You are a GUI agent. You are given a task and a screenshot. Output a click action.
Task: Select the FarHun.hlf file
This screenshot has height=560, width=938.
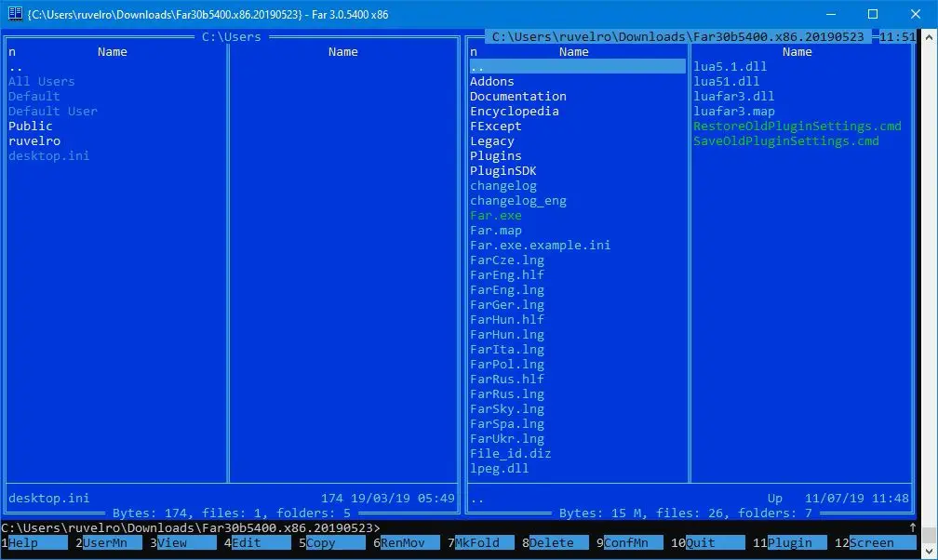[506, 319]
